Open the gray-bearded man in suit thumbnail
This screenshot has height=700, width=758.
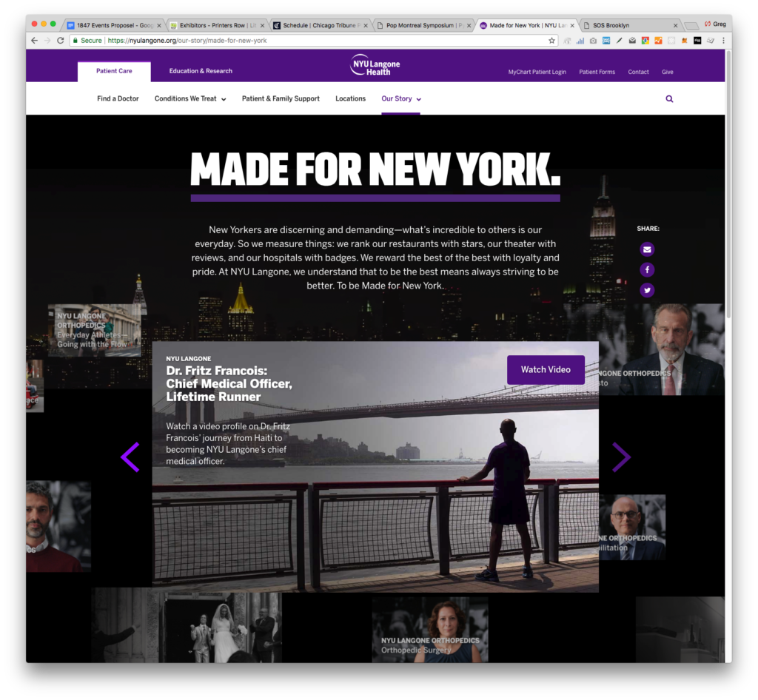click(662, 349)
